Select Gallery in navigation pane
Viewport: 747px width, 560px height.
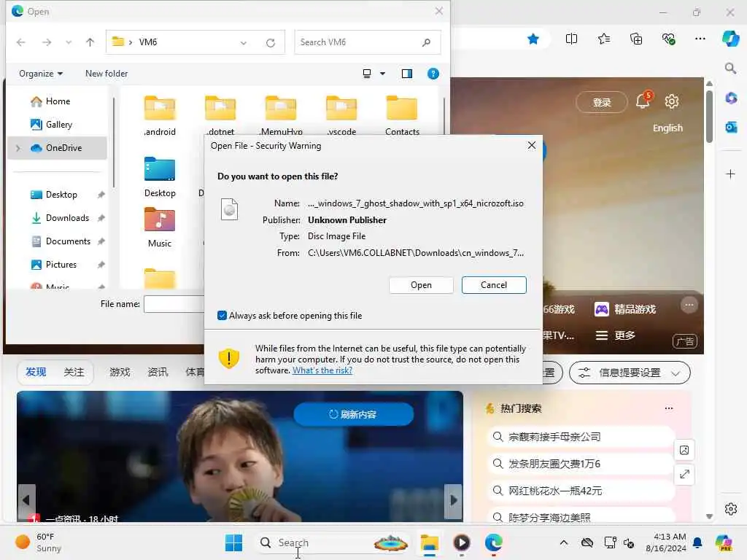tap(58, 124)
